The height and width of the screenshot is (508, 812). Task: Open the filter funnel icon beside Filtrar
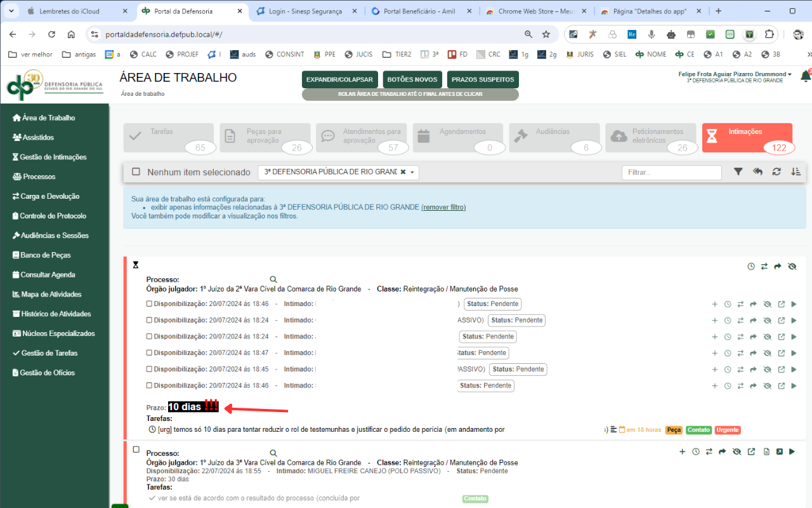pos(738,171)
